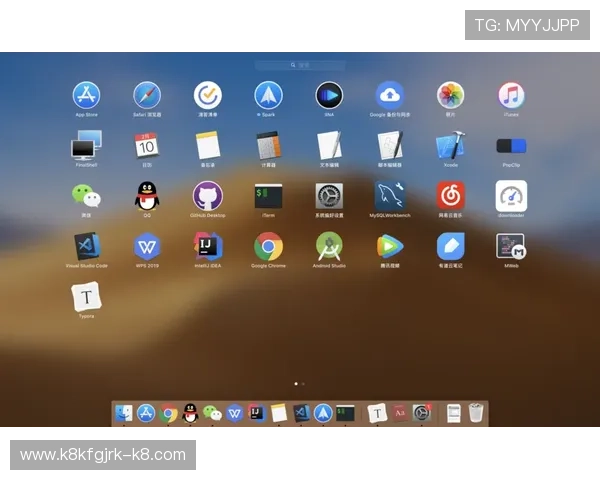This screenshot has width=600, height=480.
Task: Open System Preferences in the Launchpad grid
Action: (x=329, y=196)
